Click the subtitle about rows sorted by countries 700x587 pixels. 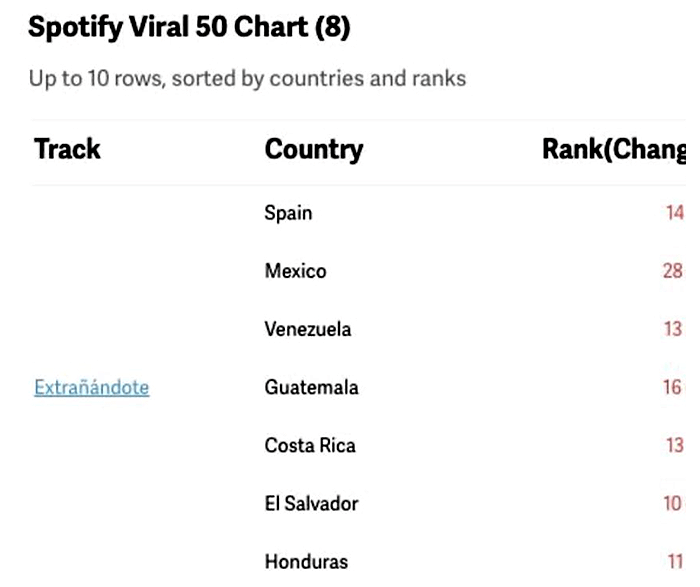pos(247,78)
